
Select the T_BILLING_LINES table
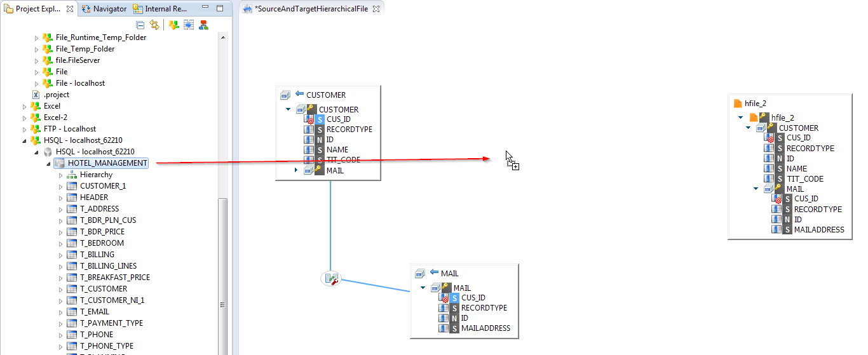click(x=108, y=266)
